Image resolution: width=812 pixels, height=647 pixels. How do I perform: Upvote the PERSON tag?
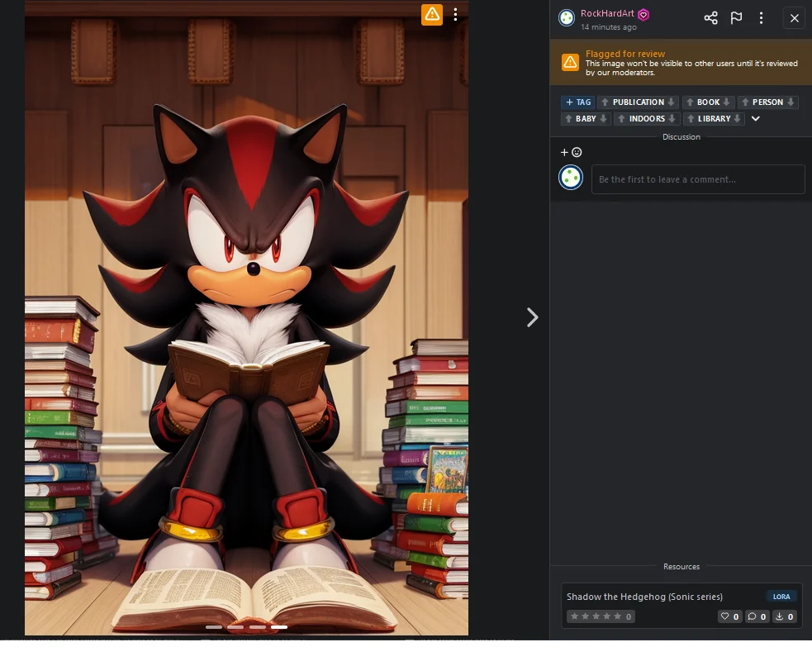coord(745,102)
